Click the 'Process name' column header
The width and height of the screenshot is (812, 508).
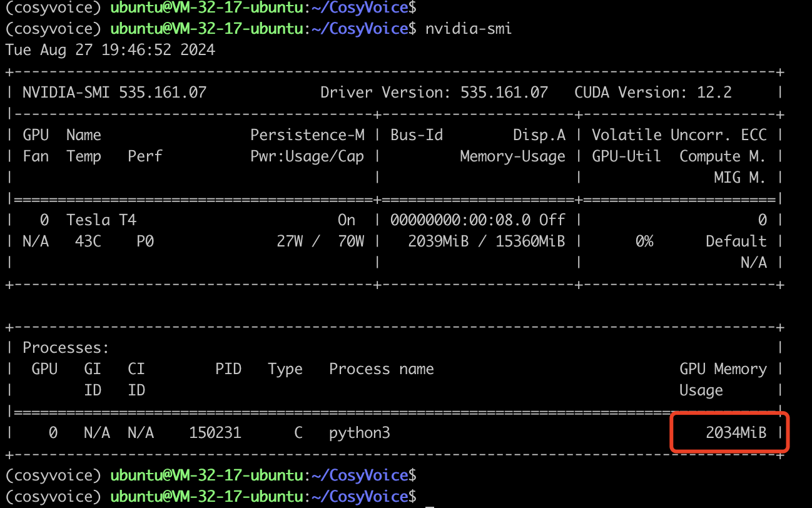pyautogui.click(x=381, y=369)
